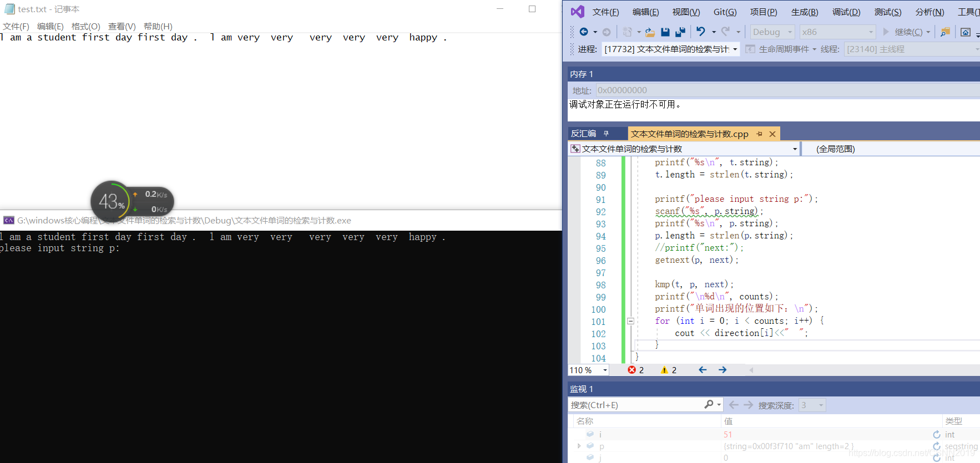Close the 文本文件单词的检索与计数.cpp tab
The image size is (980, 463).
[772, 134]
